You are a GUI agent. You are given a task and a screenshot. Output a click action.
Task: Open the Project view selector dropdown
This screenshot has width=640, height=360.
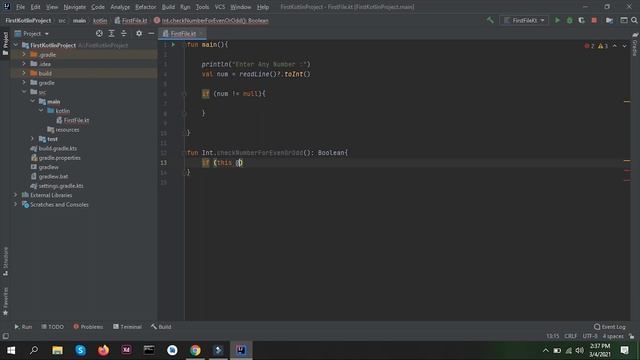pyautogui.click(x=32, y=33)
